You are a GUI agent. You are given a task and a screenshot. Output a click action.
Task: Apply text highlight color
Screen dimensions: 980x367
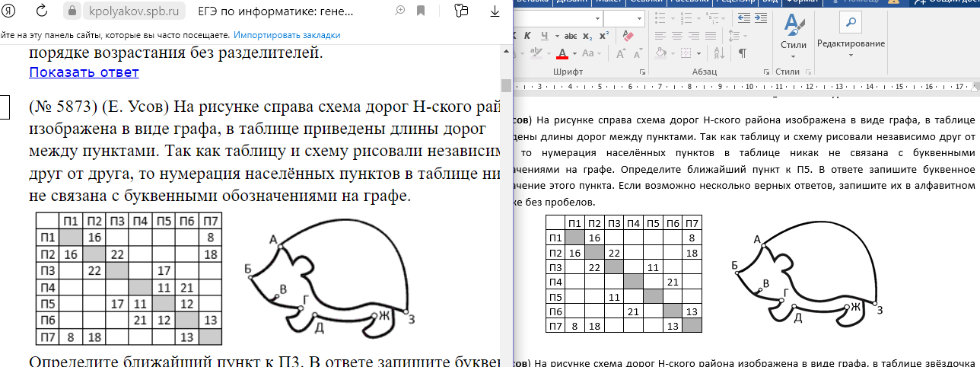536,53
